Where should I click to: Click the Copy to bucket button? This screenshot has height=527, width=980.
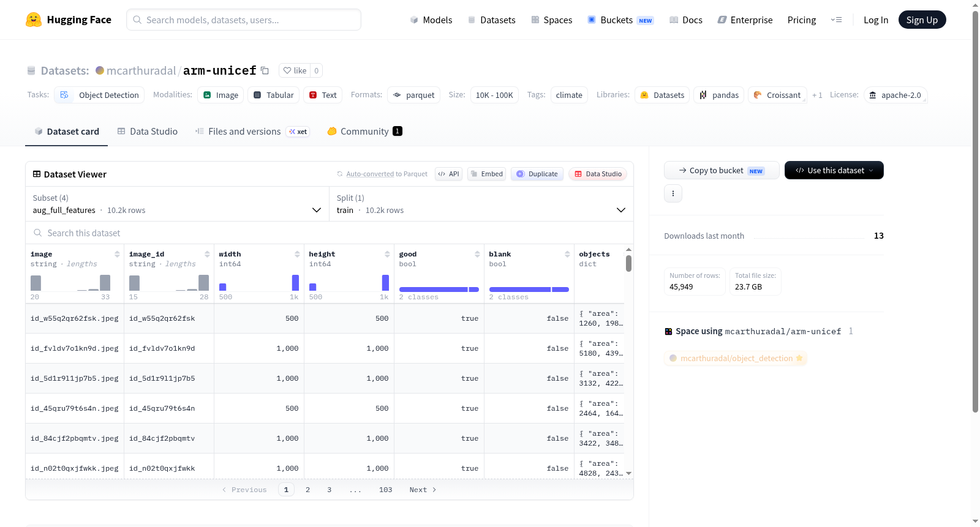(x=722, y=170)
